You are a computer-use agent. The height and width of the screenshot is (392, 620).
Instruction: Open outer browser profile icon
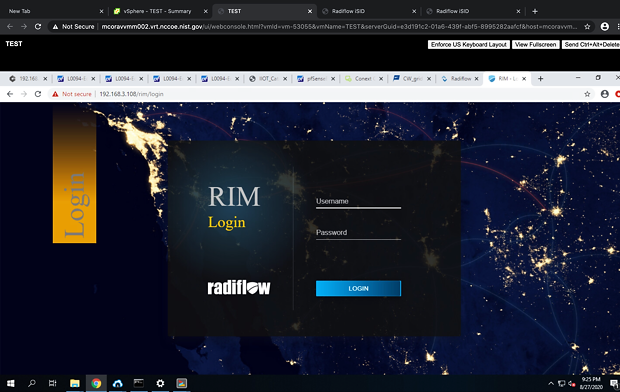(605, 27)
